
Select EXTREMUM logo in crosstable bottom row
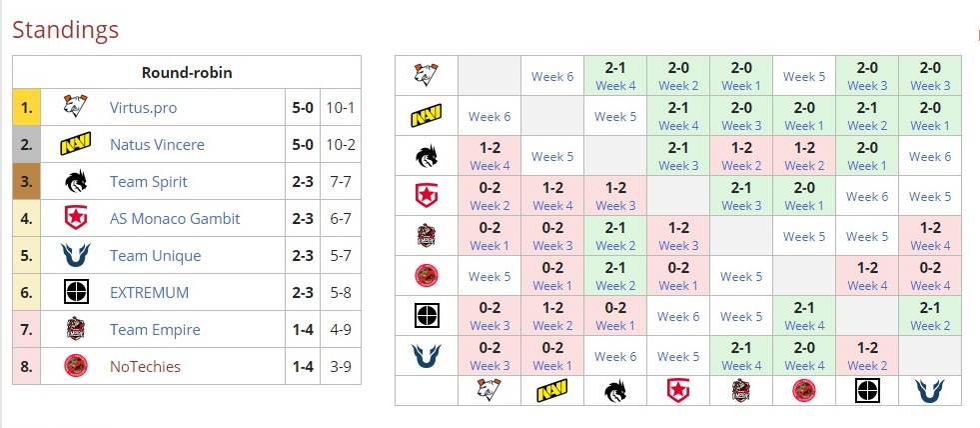pos(867,391)
